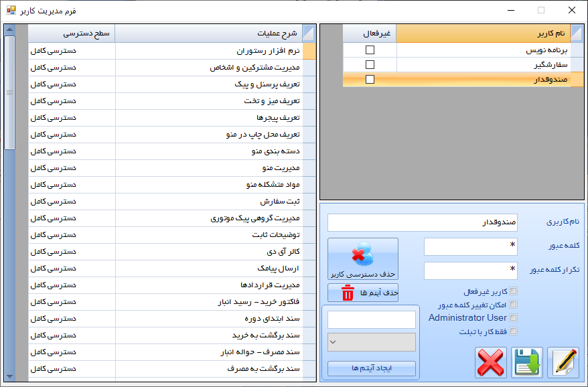
Task: Click the red trash can حذف آیتم ها icon
Action: point(348,293)
